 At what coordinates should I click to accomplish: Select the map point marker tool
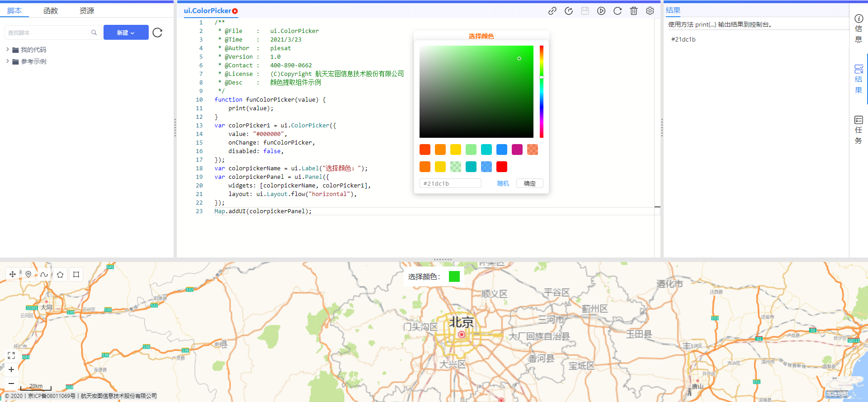click(x=28, y=274)
